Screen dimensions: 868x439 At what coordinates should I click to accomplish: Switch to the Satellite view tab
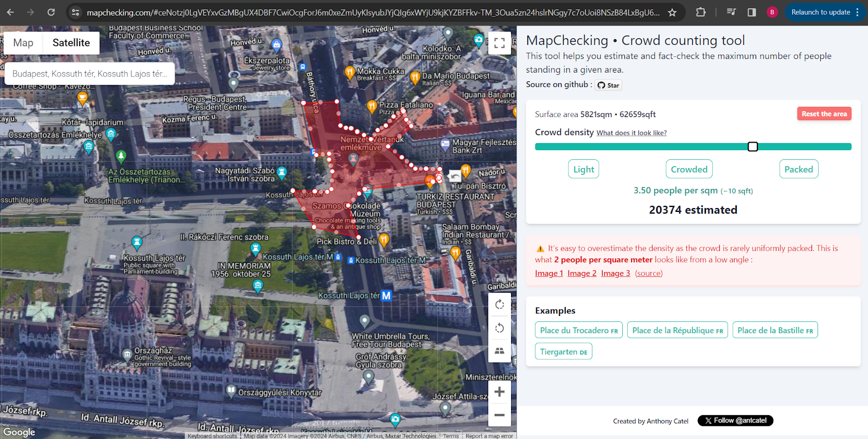(x=71, y=43)
